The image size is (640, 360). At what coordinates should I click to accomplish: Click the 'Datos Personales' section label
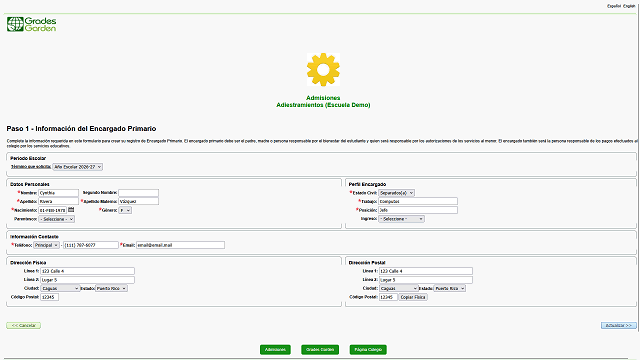pyautogui.click(x=30, y=184)
